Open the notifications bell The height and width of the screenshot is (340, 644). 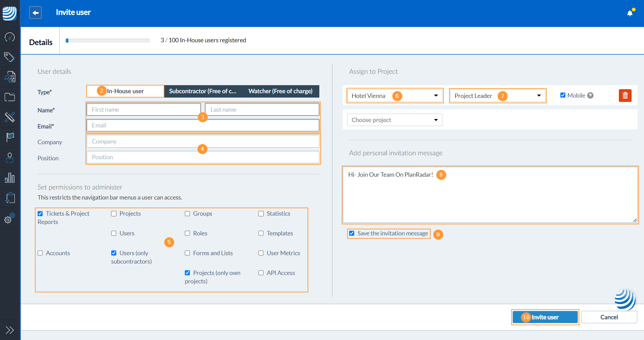(x=630, y=13)
